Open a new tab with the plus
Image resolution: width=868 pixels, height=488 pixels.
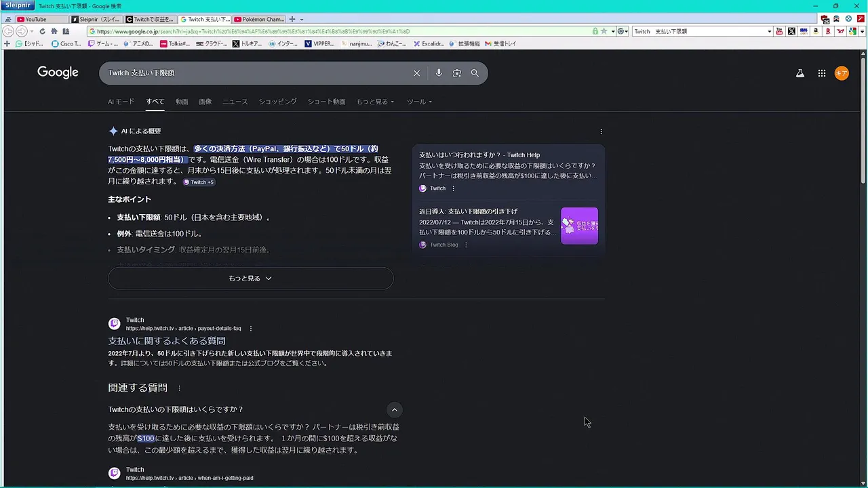[x=292, y=19]
